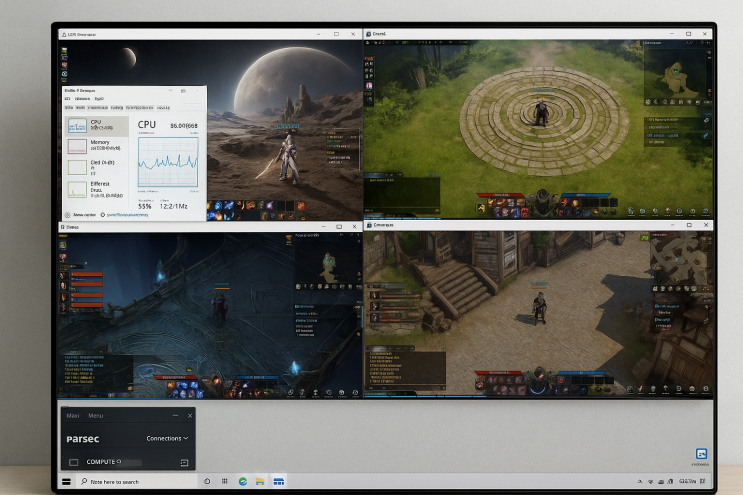Click the battery icon in the system tray
The image size is (743, 495).
pyautogui.click(x=661, y=481)
